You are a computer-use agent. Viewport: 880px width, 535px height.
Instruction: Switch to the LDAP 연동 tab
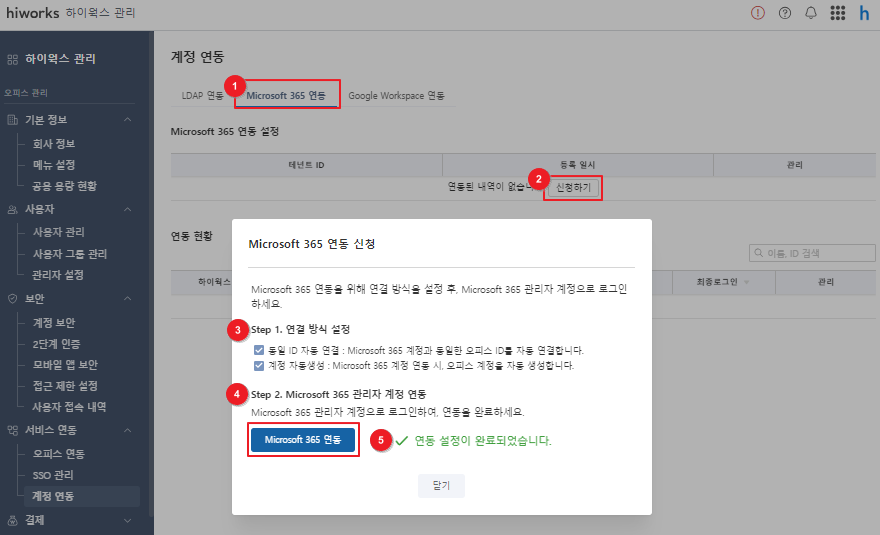click(x=202, y=96)
